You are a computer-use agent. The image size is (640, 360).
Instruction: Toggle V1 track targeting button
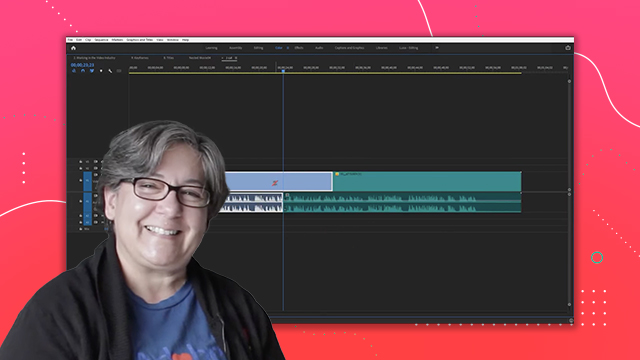[87, 180]
